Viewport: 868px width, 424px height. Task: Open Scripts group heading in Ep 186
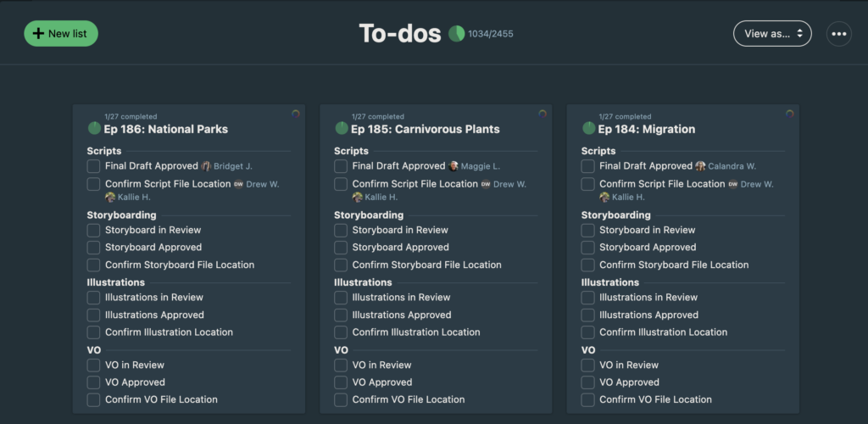point(104,151)
